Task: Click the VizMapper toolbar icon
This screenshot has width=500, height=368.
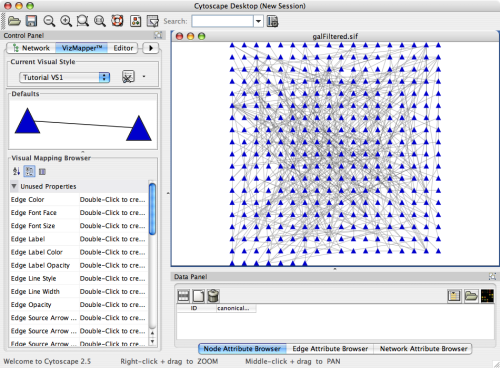Action: point(153,21)
